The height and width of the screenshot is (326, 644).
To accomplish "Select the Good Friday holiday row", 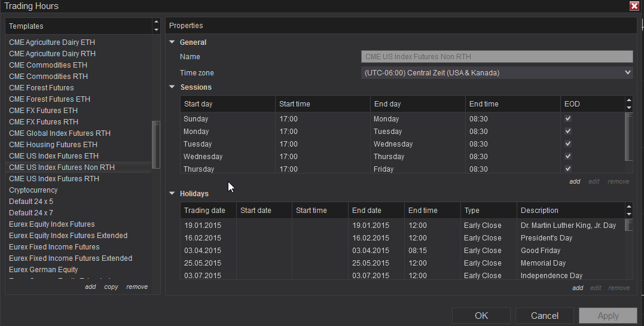I will pyautogui.click(x=402, y=251).
